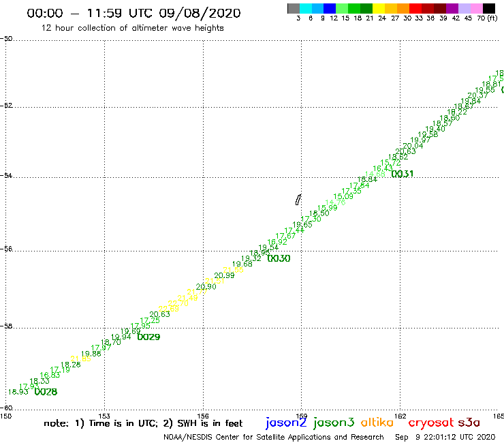The image size is (504, 443).
Task: Pick the pink swatch in the color scale
Action: point(476,8)
